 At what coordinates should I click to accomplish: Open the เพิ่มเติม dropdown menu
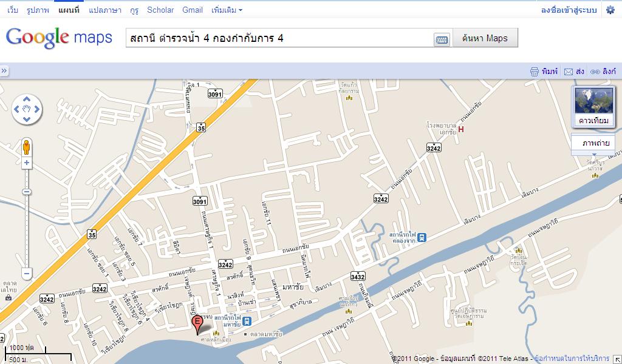(x=227, y=10)
